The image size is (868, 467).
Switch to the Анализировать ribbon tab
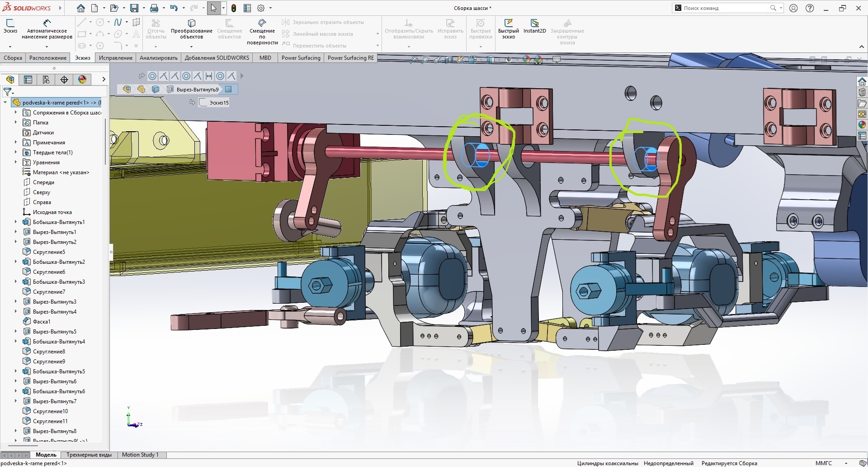158,58
